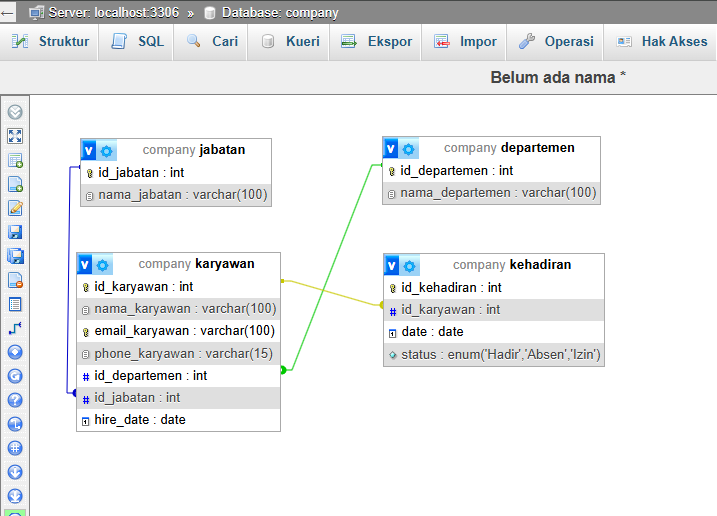This screenshot has width=717, height=516.
Task: Click the Delete pages icon
Action: (15, 280)
